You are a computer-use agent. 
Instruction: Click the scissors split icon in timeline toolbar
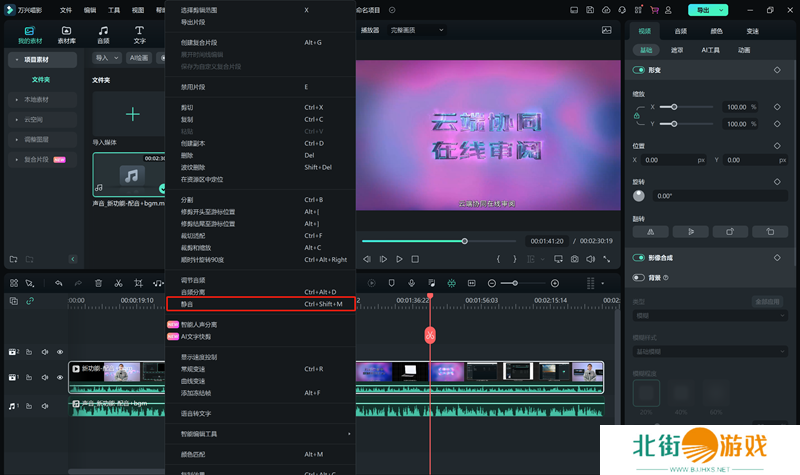coord(119,284)
